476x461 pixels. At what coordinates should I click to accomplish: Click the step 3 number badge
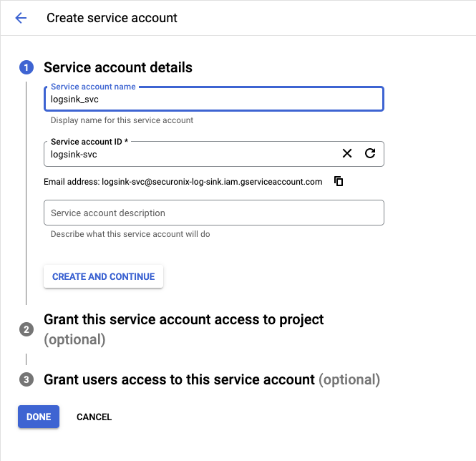coord(26,379)
